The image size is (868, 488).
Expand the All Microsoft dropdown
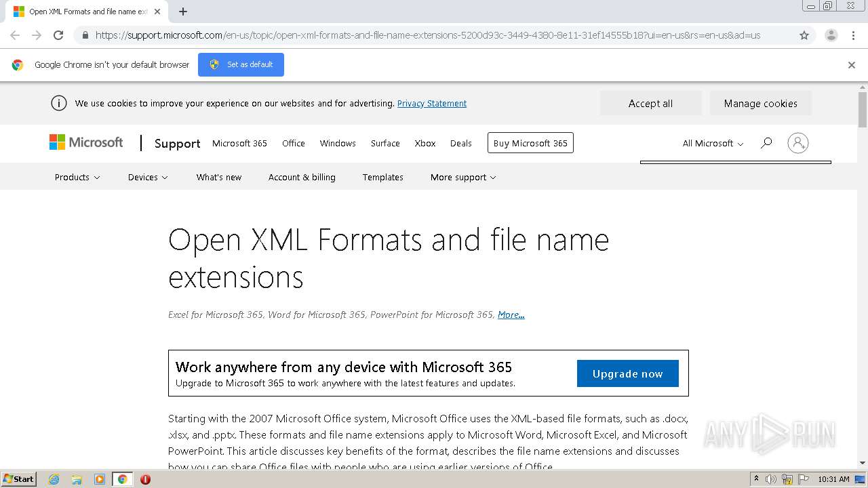(713, 143)
